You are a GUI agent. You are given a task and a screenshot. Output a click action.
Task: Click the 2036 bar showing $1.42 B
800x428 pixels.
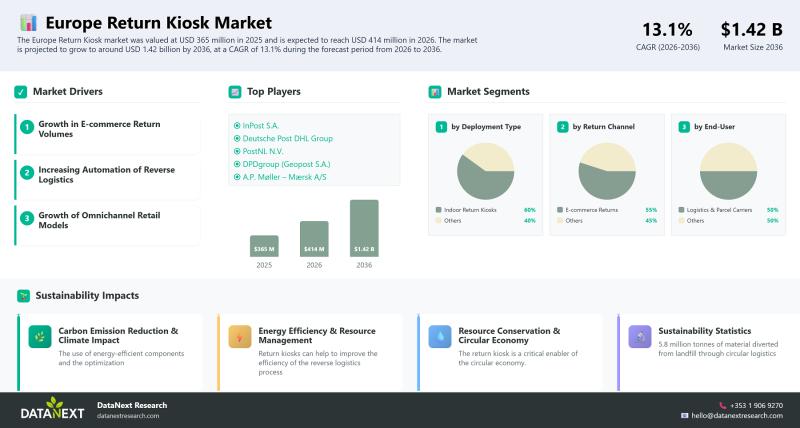pos(364,228)
